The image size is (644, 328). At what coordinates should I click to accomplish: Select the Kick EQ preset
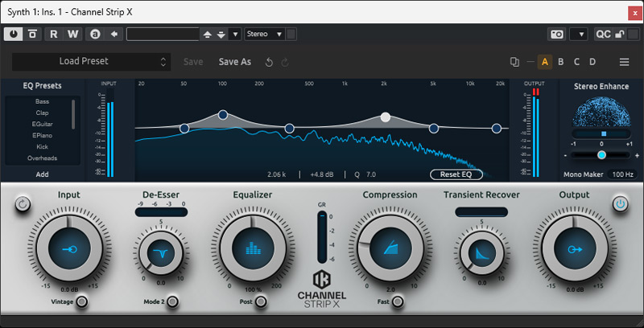click(42, 147)
